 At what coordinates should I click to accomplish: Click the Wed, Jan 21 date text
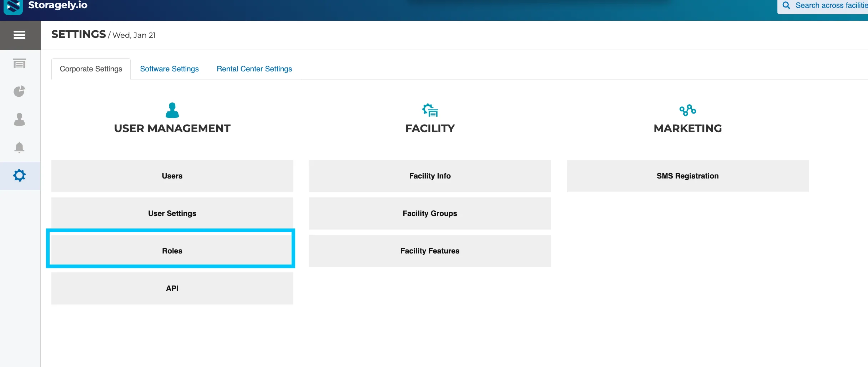[134, 35]
